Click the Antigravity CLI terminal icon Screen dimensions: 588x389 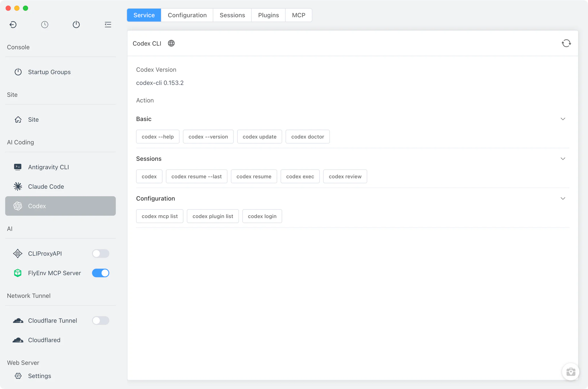point(18,167)
